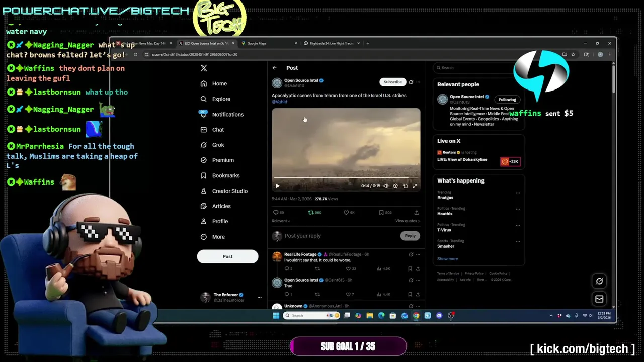
Task: Toggle repost on main post (960)
Action: click(x=314, y=213)
